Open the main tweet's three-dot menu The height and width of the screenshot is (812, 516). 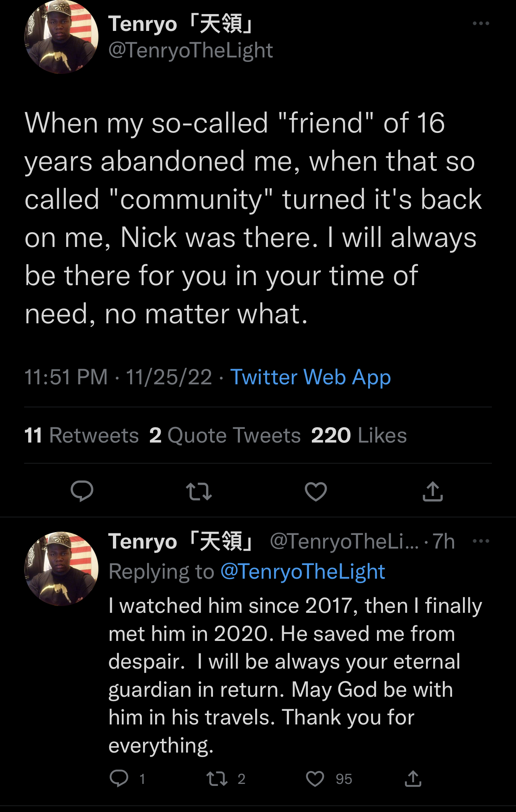click(x=481, y=23)
